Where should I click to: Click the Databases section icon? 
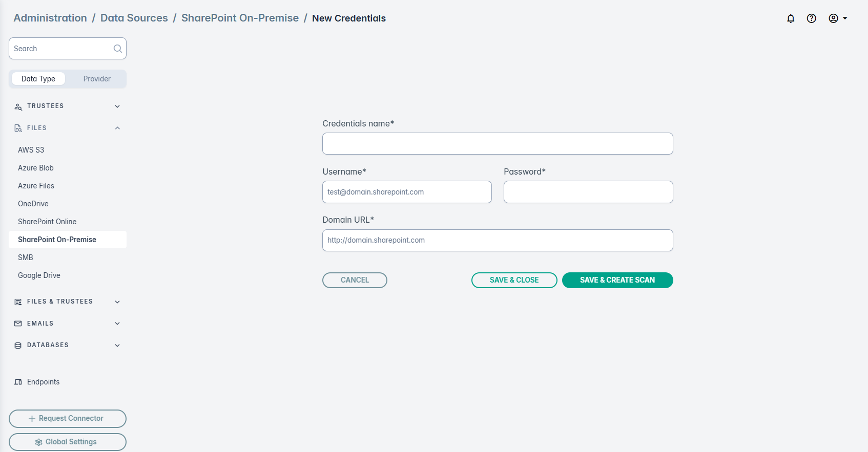(x=18, y=346)
